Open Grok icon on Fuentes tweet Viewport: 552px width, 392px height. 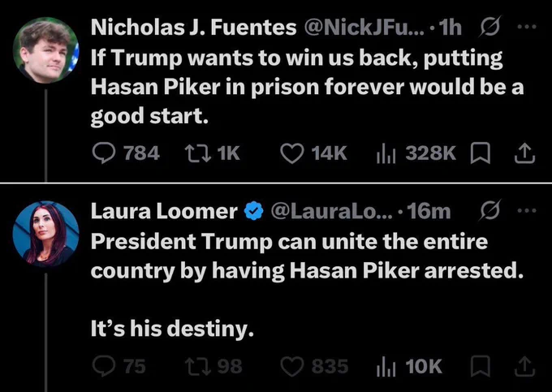(x=489, y=27)
